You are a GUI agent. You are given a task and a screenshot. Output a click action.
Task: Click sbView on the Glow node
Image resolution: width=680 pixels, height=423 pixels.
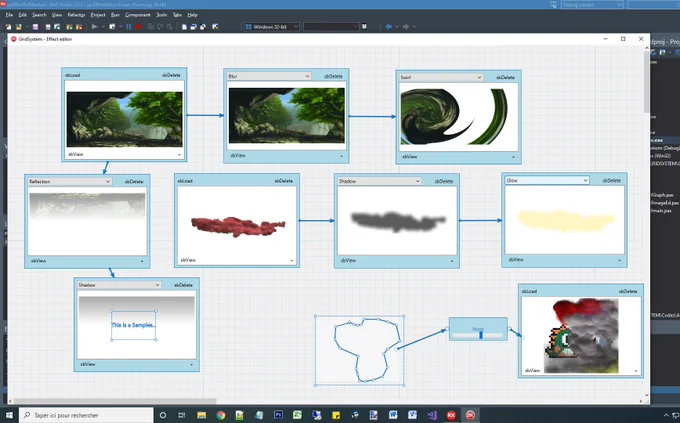point(516,259)
